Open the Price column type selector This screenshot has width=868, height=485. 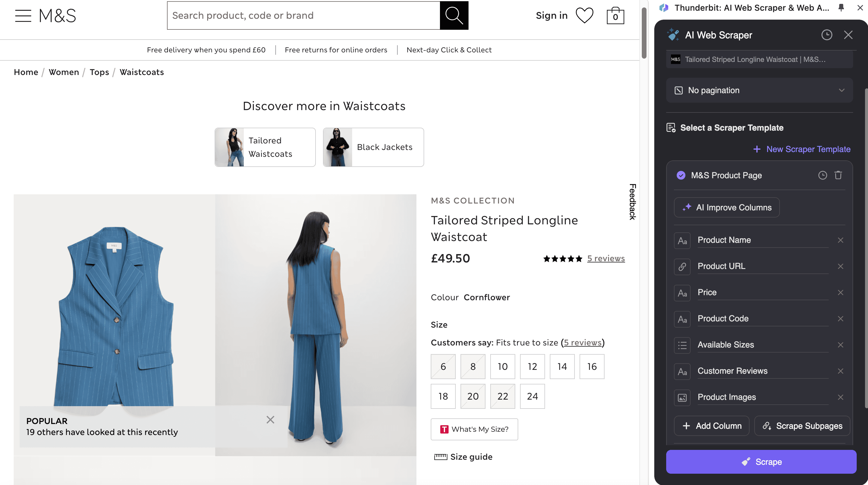click(x=682, y=293)
